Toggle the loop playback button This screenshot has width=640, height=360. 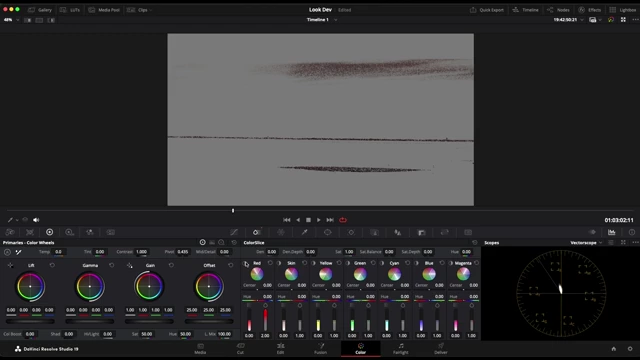pyautogui.click(x=343, y=220)
